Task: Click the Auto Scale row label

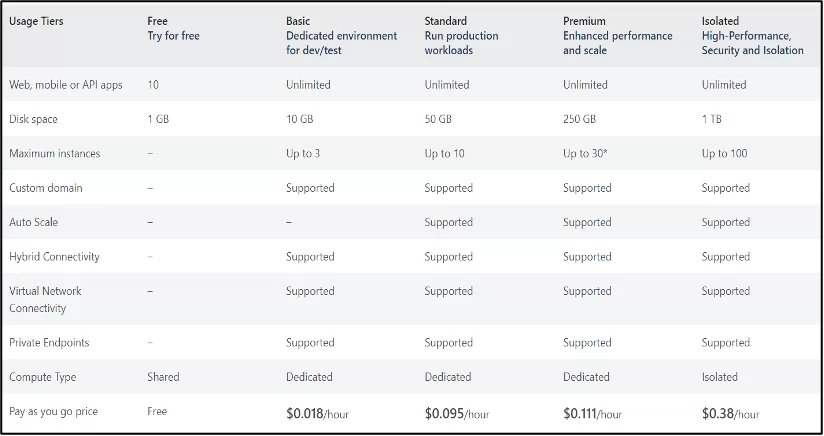Action: click(34, 222)
